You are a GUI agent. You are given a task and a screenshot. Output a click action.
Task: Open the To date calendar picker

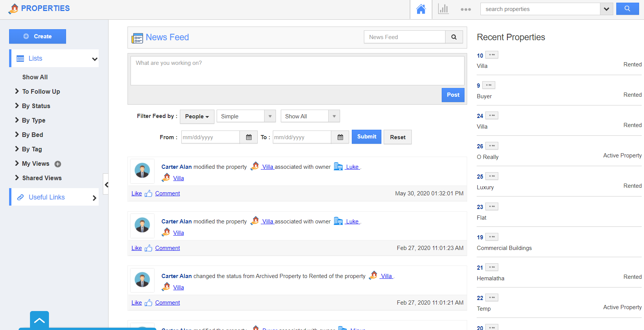[x=340, y=137]
